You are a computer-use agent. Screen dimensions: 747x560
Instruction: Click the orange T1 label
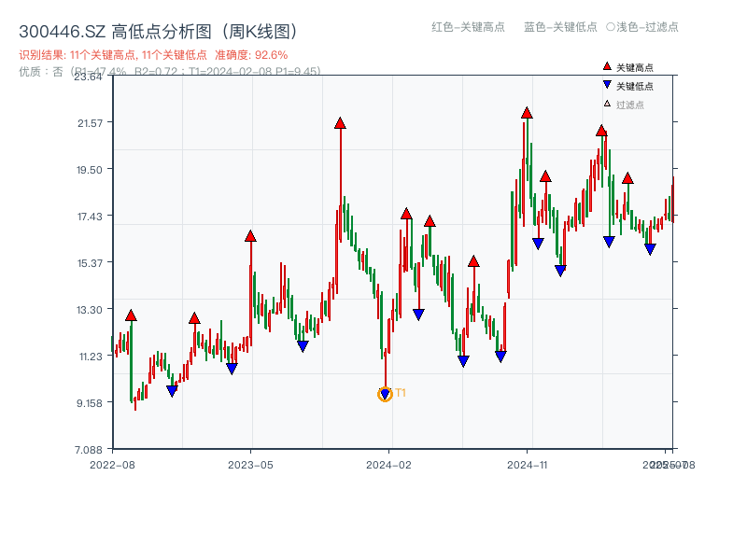(401, 393)
